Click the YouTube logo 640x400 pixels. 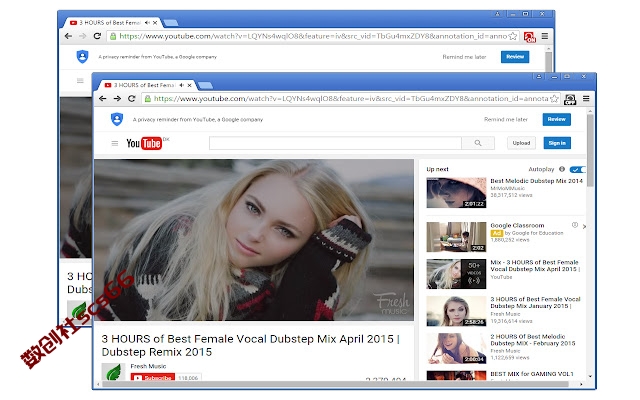[144, 143]
